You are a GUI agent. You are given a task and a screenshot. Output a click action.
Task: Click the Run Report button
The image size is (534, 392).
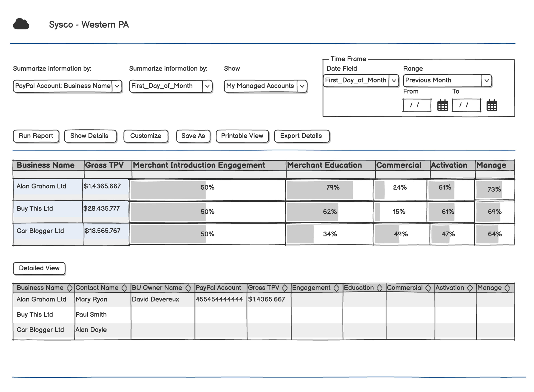pyautogui.click(x=36, y=136)
